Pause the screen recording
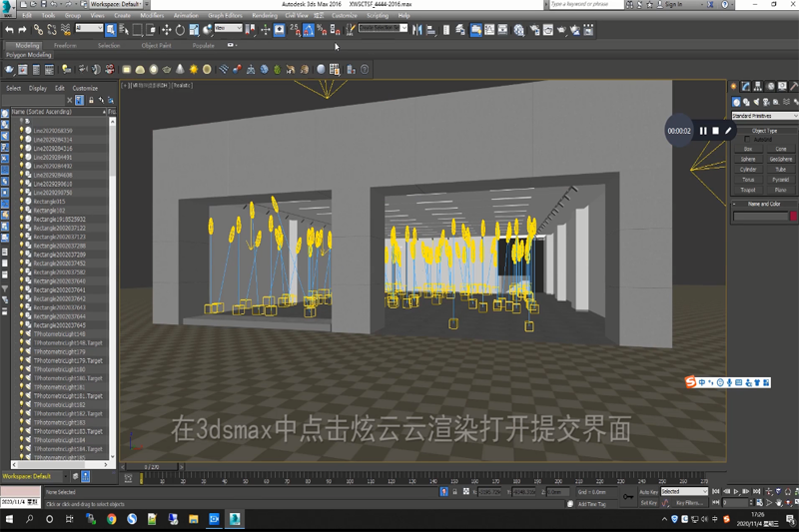799x532 pixels. pyautogui.click(x=703, y=131)
